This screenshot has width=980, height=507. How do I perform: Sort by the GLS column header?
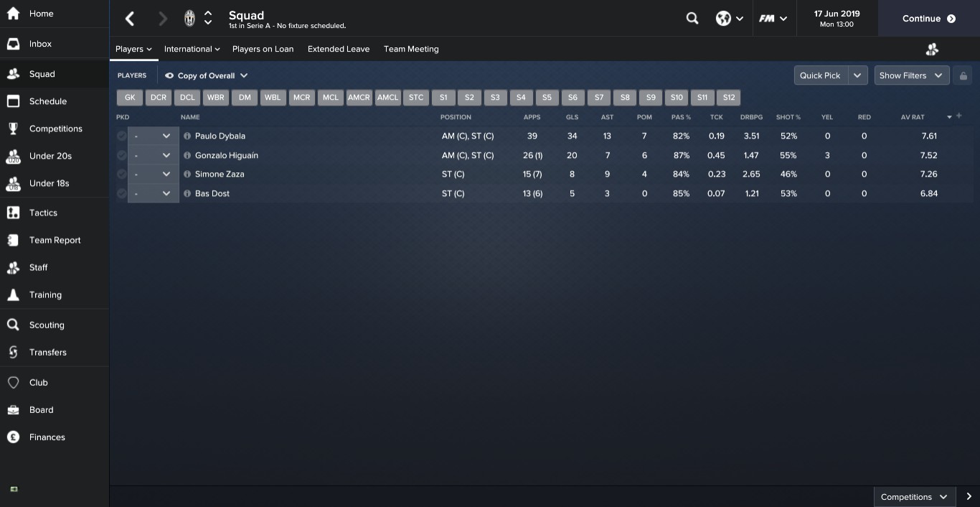[572, 117]
